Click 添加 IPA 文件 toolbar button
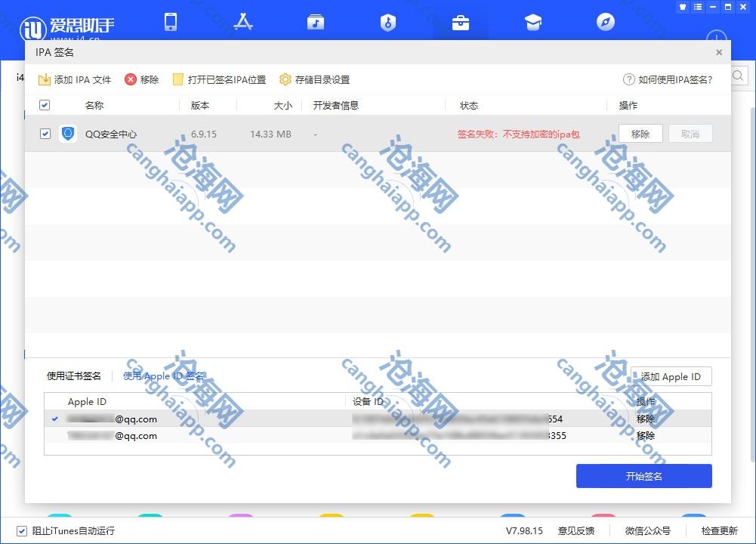 75,79
